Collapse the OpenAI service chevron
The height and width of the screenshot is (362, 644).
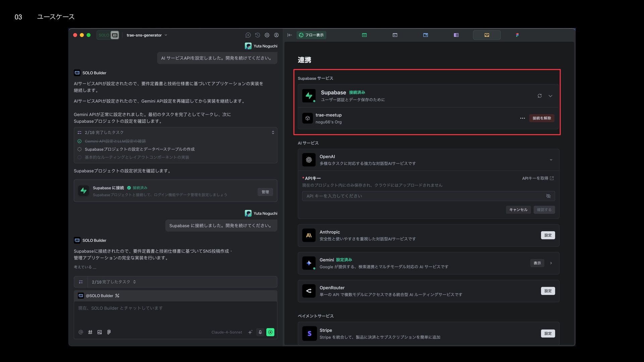(x=551, y=160)
